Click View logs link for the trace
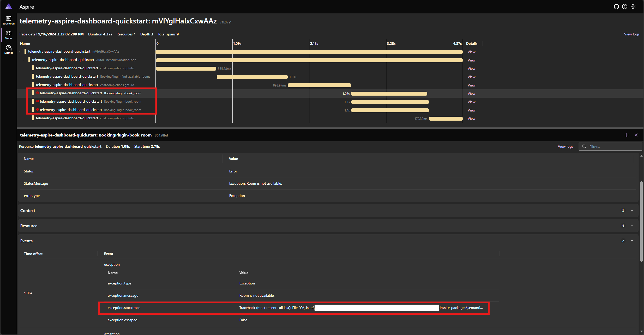This screenshot has width=644, height=335. [x=631, y=34]
